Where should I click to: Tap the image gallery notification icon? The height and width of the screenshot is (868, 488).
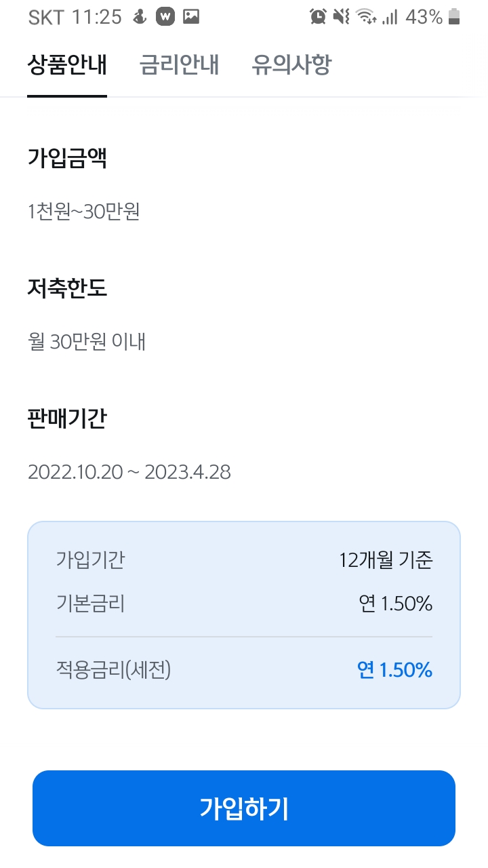[191, 17]
